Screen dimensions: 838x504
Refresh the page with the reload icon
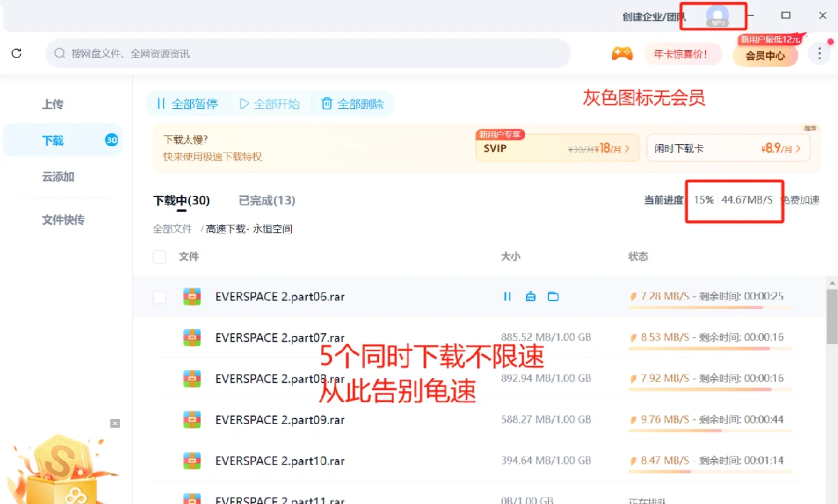pos(16,53)
